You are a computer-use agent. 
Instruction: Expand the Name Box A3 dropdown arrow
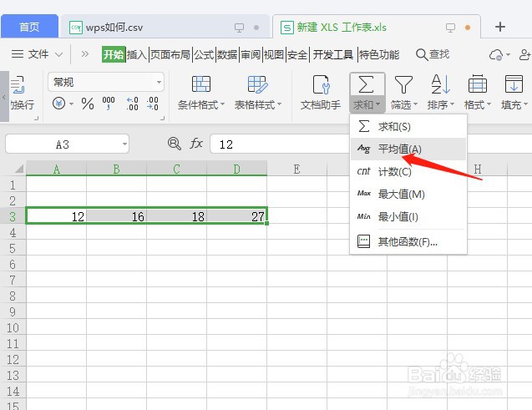pos(124,144)
